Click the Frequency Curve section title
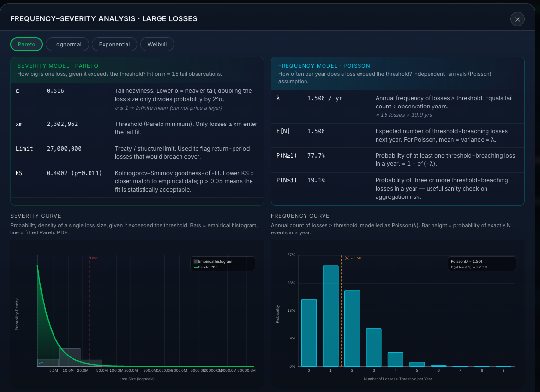The height and width of the screenshot is (392, 540). coord(300,216)
